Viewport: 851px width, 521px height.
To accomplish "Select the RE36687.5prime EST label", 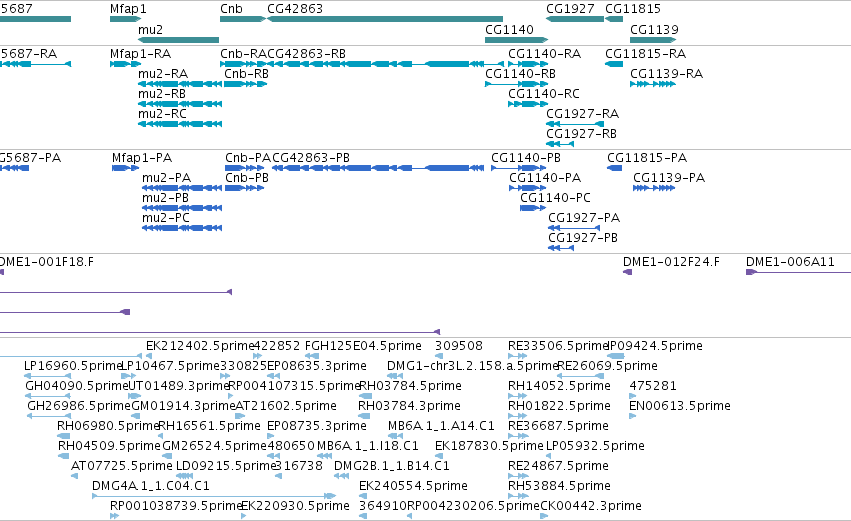I will pyautogui.click(x=558, y=427).
